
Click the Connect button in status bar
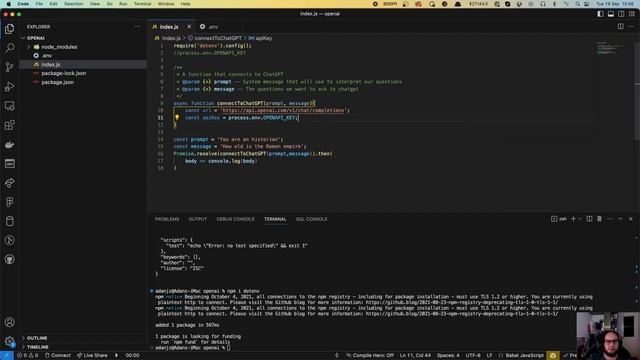58,356
